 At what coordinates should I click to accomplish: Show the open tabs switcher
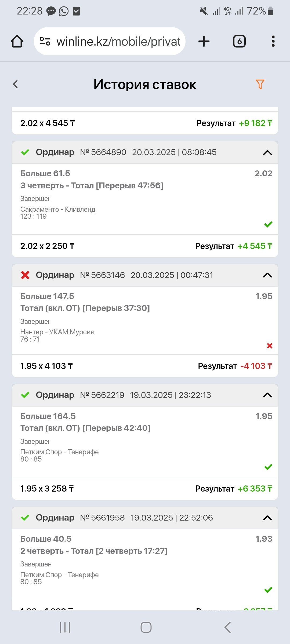[x=239, y=42]
